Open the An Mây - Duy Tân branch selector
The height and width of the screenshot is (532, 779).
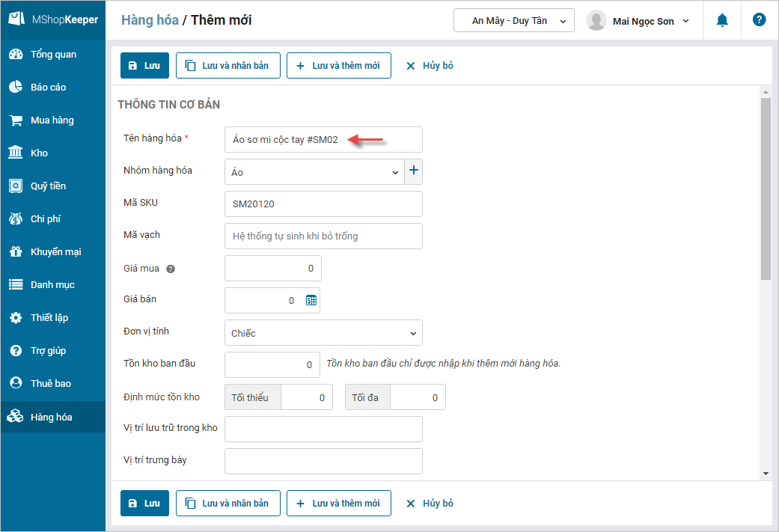pos(513,21)
